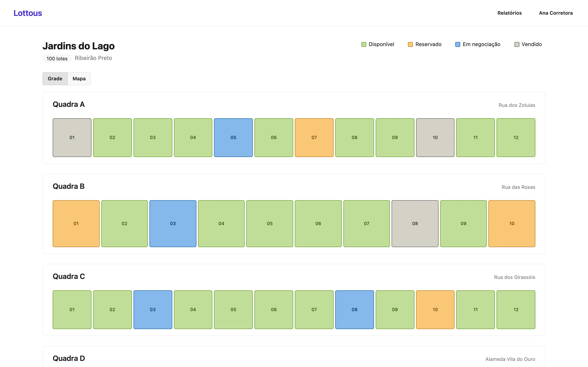Screen dimensions: 588x367
Task: Open reserved lot 07 in Quadra A
Action: [x=314, y=138]
